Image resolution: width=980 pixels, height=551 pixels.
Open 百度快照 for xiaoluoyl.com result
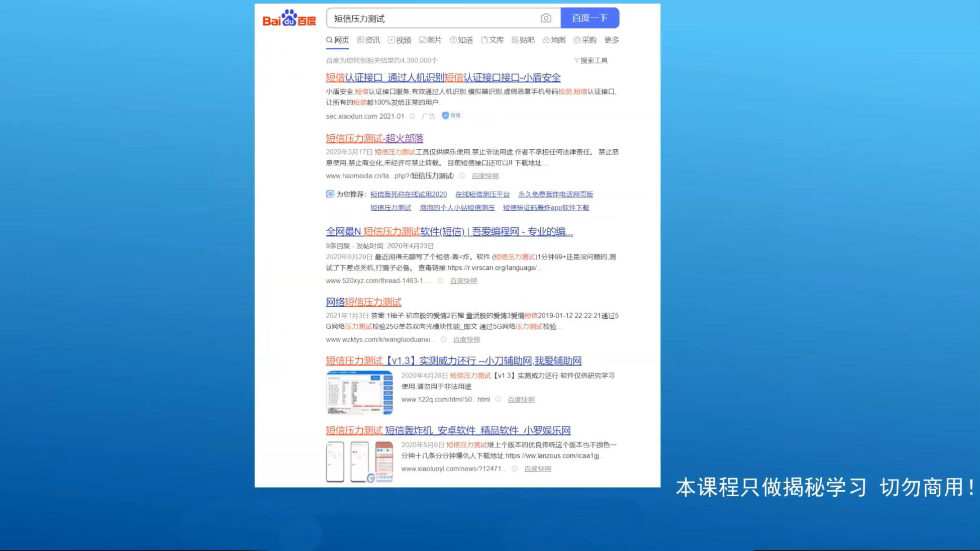(x=538, y=469)
